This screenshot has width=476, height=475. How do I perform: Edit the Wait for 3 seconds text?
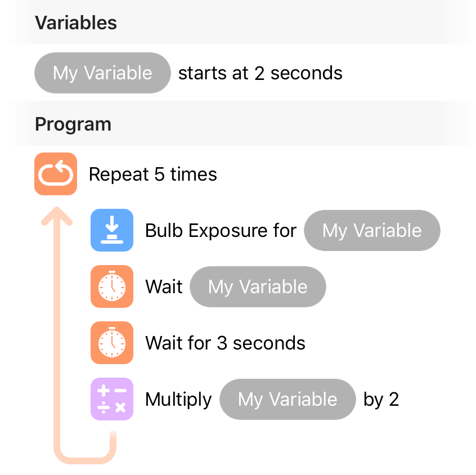point(225,343)
